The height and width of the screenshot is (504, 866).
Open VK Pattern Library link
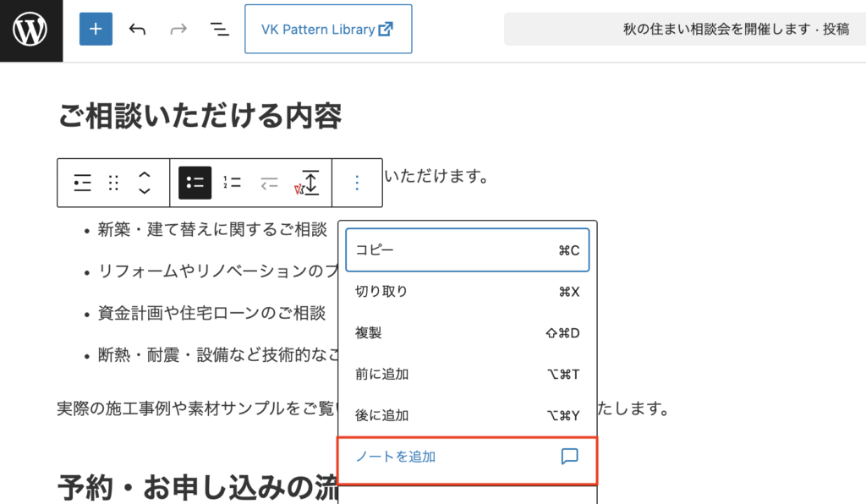tap(328, 29)
